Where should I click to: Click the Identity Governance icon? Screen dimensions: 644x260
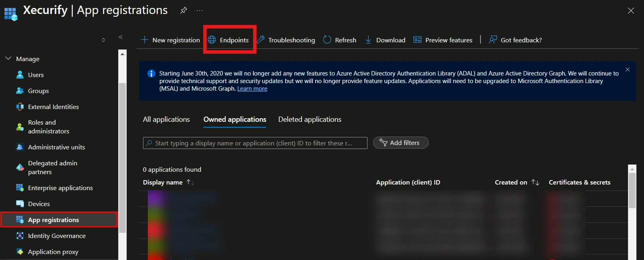coord(20,236)
